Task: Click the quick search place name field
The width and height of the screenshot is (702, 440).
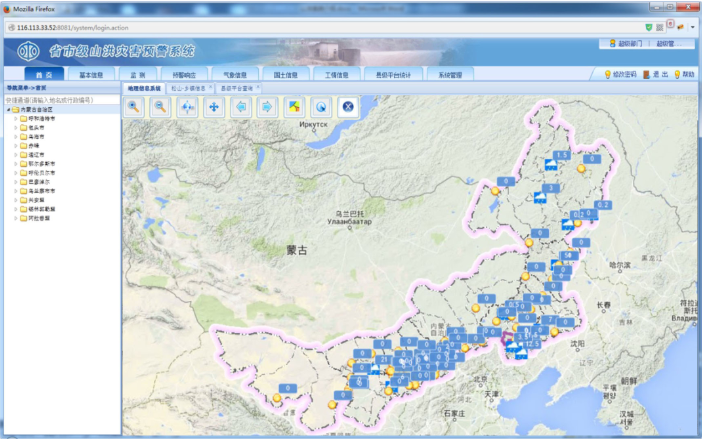Action: [x=60, y=100]
